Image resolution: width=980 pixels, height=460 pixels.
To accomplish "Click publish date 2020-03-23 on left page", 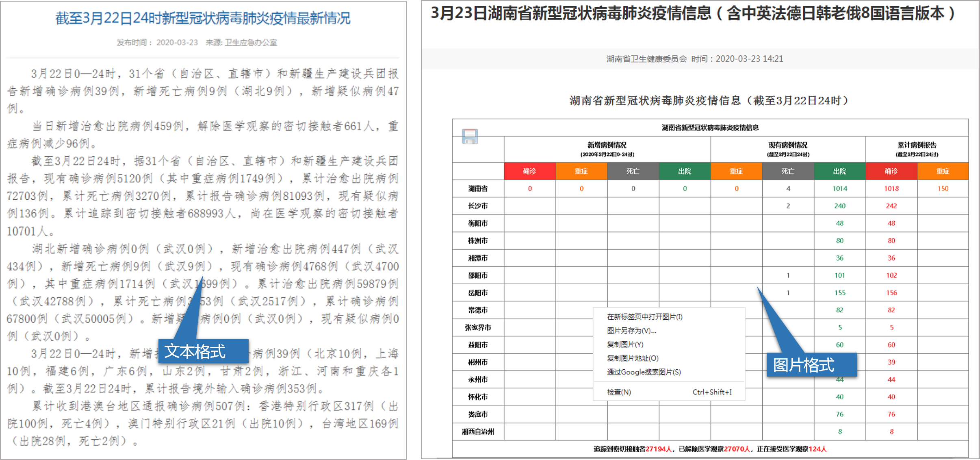I will tap(177, 43).
